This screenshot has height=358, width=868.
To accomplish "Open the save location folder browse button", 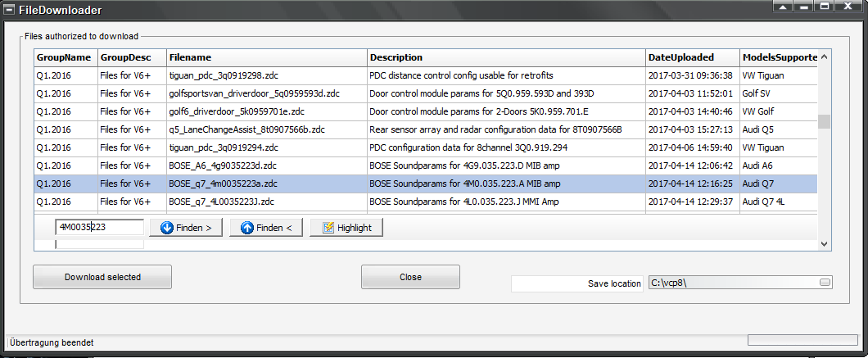I will 825,283.
